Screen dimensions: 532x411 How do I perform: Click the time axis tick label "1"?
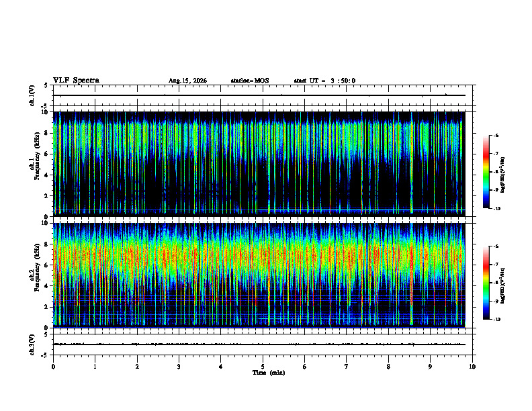click(95, 366)
